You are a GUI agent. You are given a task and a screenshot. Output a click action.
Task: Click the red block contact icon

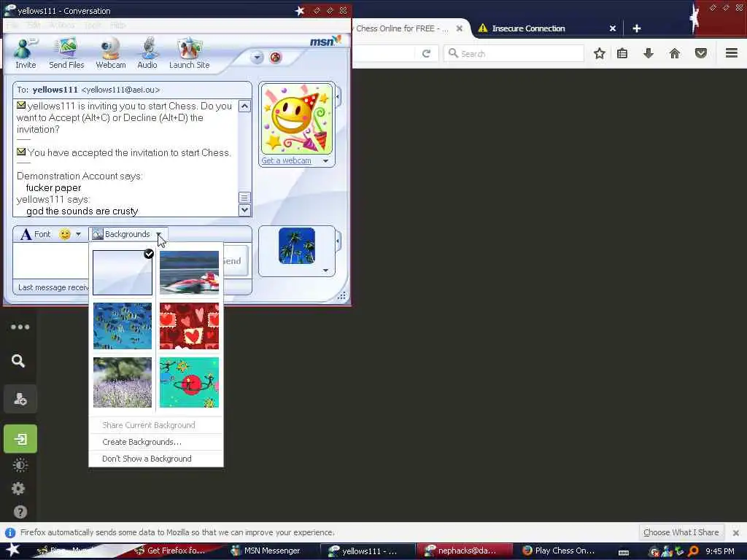point(275,58)
